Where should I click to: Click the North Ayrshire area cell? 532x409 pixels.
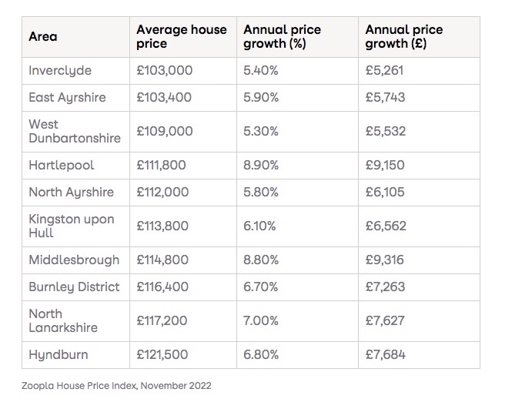coord(71,193)
